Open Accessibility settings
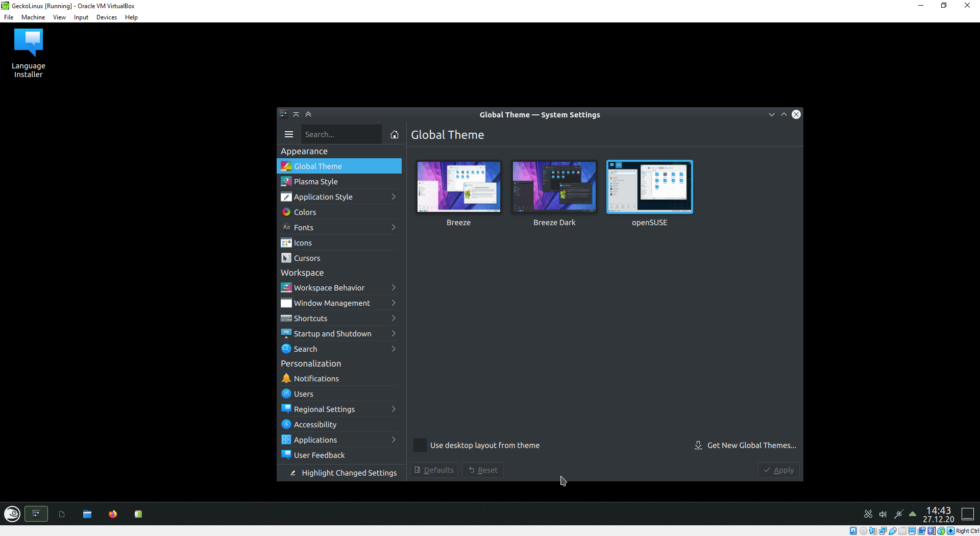Viewport: 980px width, 536px height. (x=339, y=424)
